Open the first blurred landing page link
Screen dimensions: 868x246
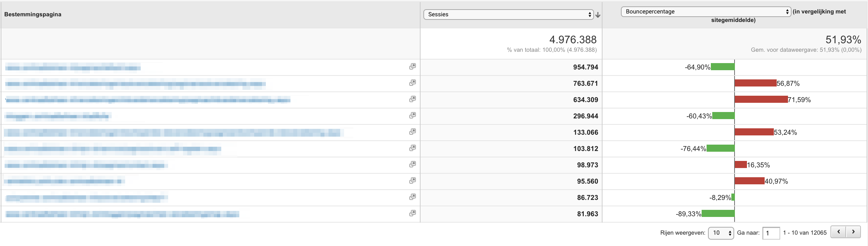click(x=73, y=67)
